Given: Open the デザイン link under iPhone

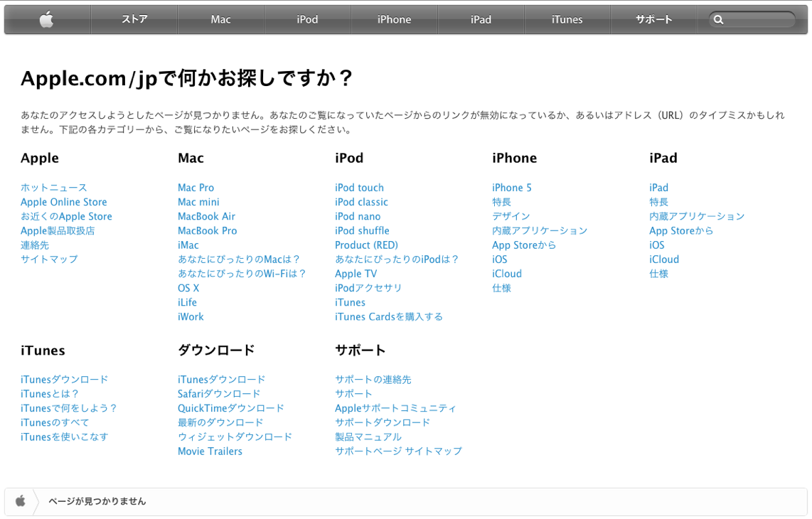Looking at the screenshot, I should 511,217.
